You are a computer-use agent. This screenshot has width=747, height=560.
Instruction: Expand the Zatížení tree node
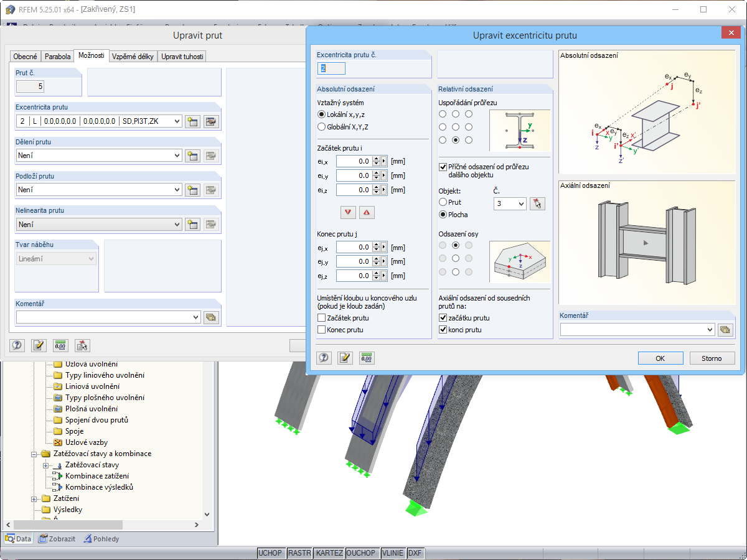[x=34, y=498]
